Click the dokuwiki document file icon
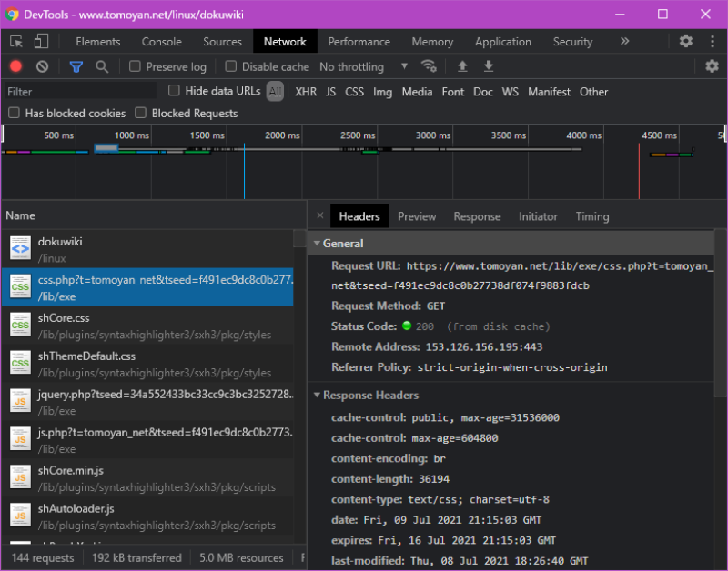Image resolution: width=728 pixels, height=571 pixels. pos(20,248)
